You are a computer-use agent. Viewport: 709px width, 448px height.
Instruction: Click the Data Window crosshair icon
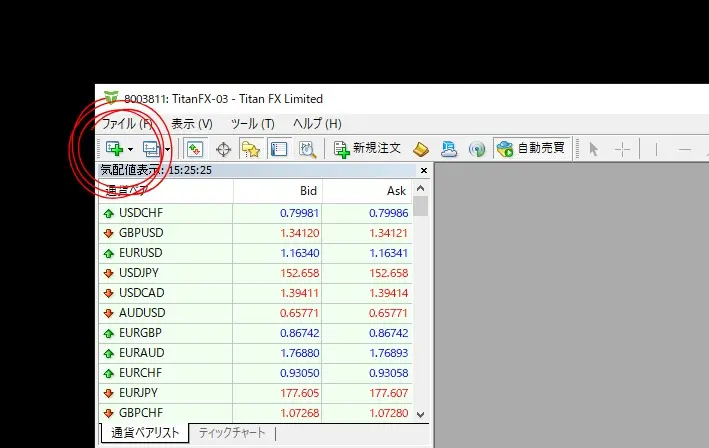pos(223,149)
